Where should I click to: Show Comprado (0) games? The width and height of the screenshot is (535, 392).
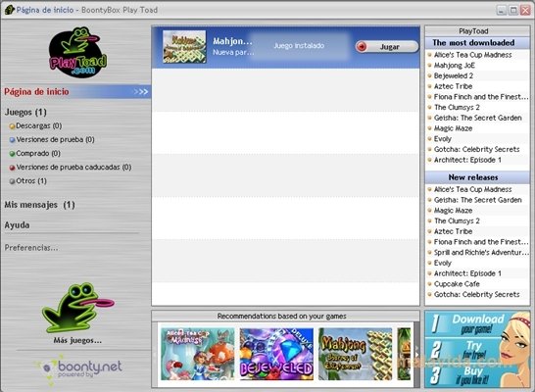click(38, 153)
